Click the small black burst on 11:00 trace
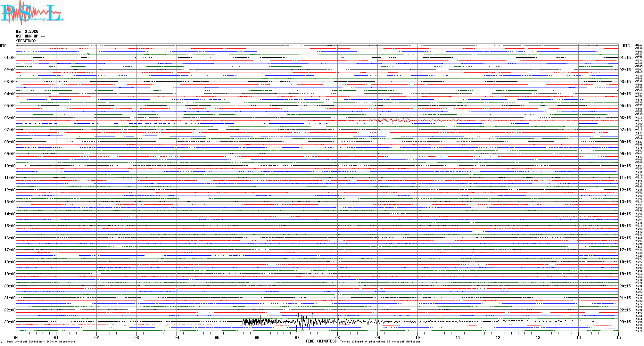The width and height of the screenshot is (644, 346). 528,177
